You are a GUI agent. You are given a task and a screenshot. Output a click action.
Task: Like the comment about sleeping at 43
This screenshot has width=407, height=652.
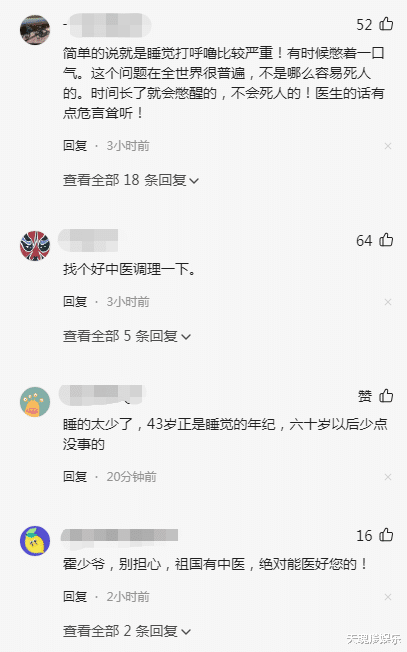pyautogui.click(x=386, y=396)
